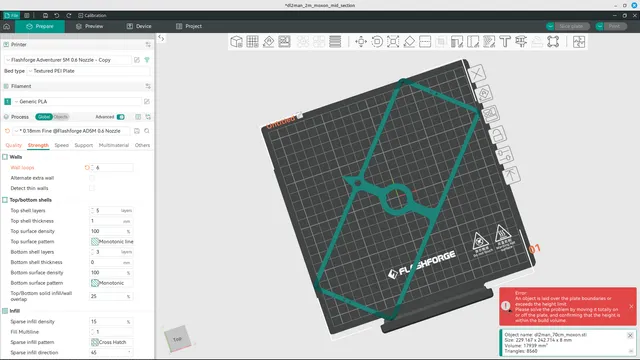Image resolution: width=640 pixels, height=360 pixels.
Task: Click the Add plate grid icon
Action: pos(252,42)
